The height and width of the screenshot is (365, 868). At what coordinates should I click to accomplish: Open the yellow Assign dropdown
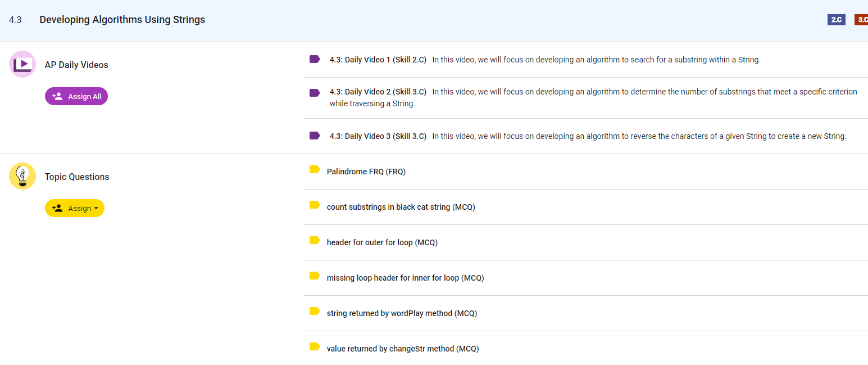click(75, 208)
